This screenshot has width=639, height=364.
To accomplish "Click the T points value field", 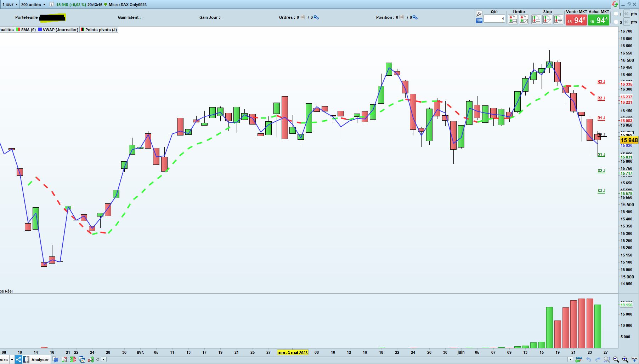I will click(x=626, y=14).
